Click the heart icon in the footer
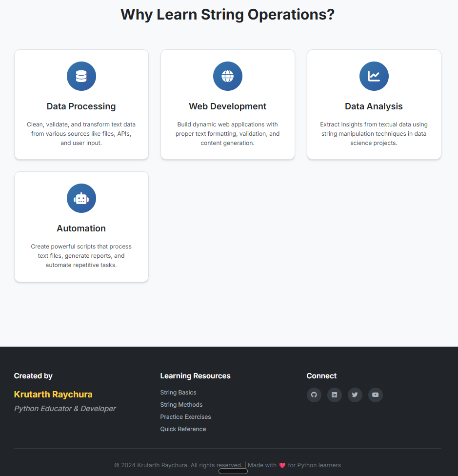Screen dimensions: 458x476 pos(282,465)
